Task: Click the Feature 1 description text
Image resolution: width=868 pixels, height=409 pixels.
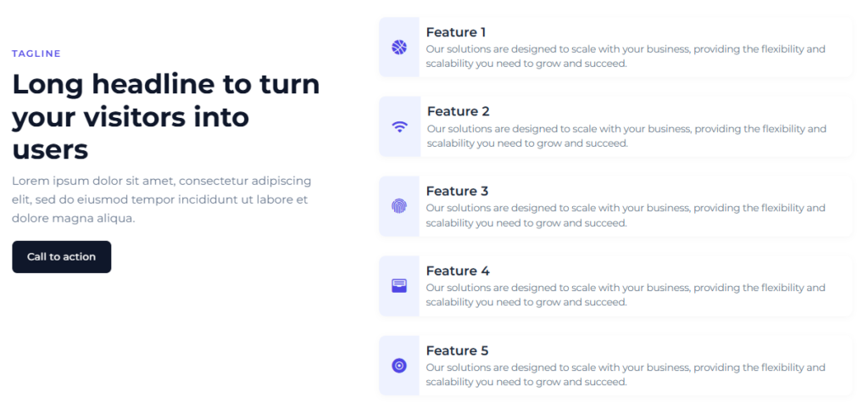Action: (x=626, y=56)
